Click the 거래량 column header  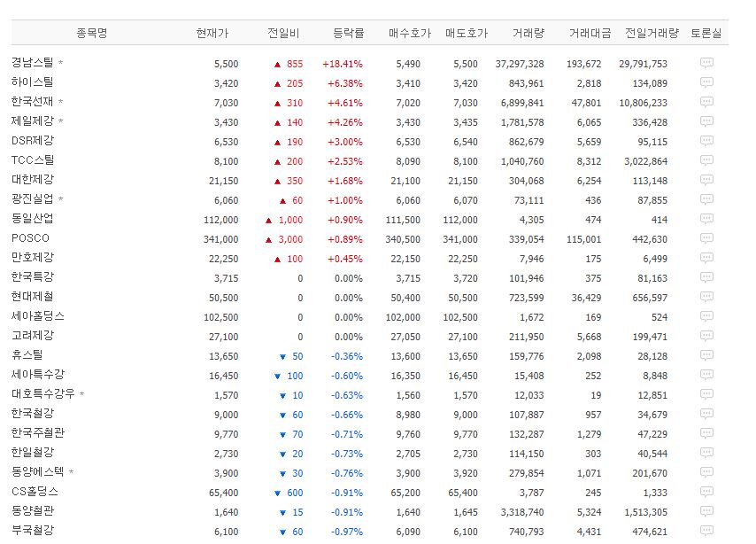pos(528,33)
